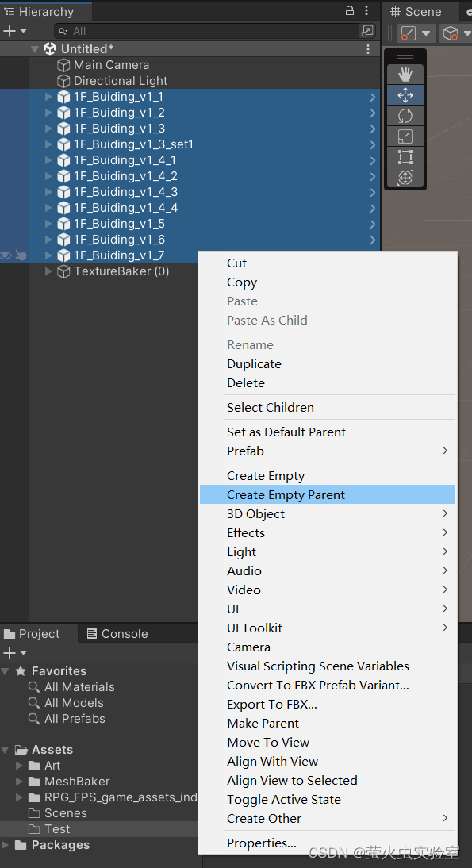Select the Hand view tool
The height and width of the screenshot is (868, 472).
click(x=405, y=74)
